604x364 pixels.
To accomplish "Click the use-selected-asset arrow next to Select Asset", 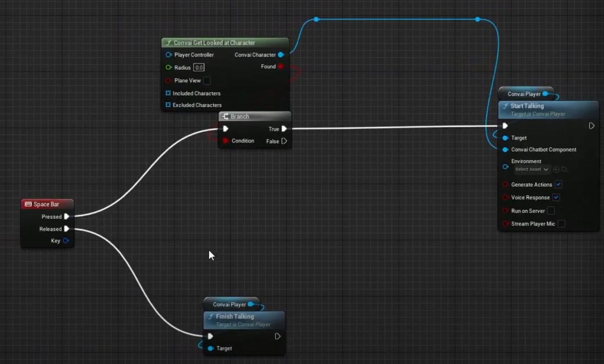I will 557,169.
